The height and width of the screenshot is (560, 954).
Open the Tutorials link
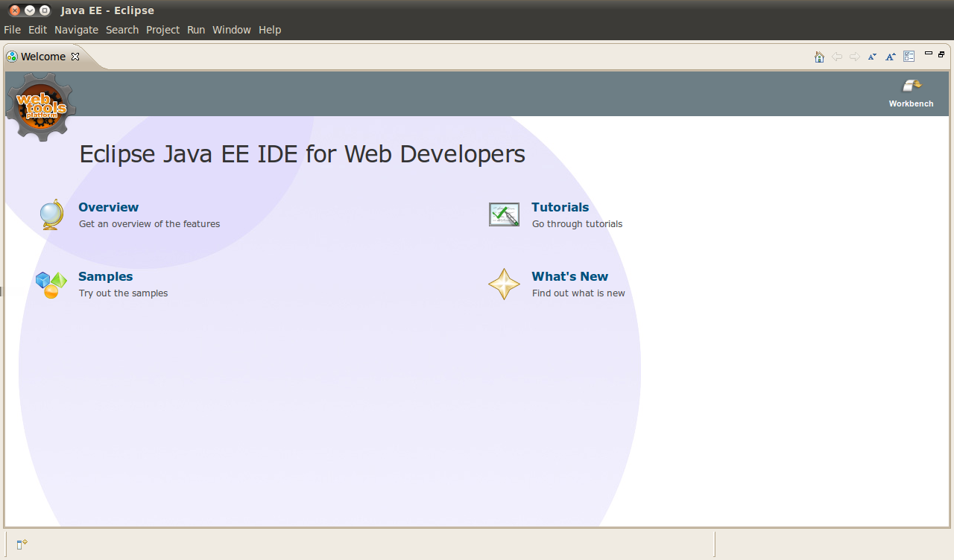click(x=560, y=207)
